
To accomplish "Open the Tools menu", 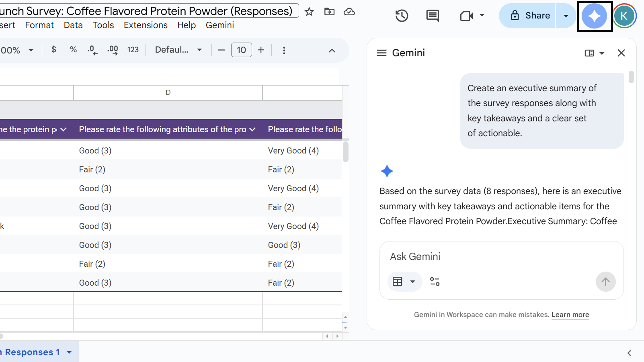I will (x=103, y=25).
